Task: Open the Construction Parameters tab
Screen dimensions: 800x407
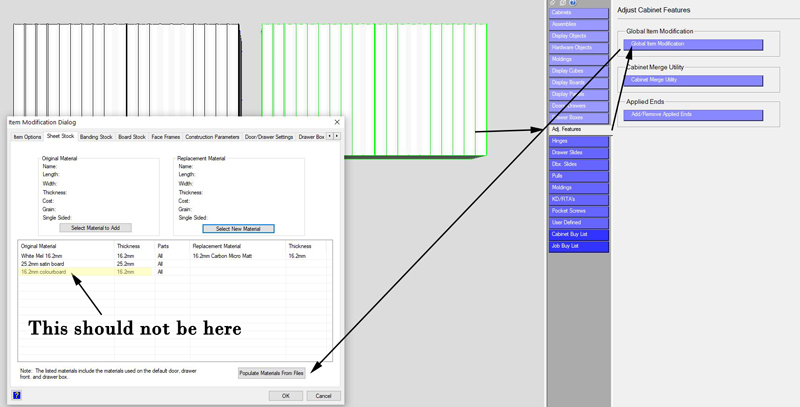Action: [212, 137]
